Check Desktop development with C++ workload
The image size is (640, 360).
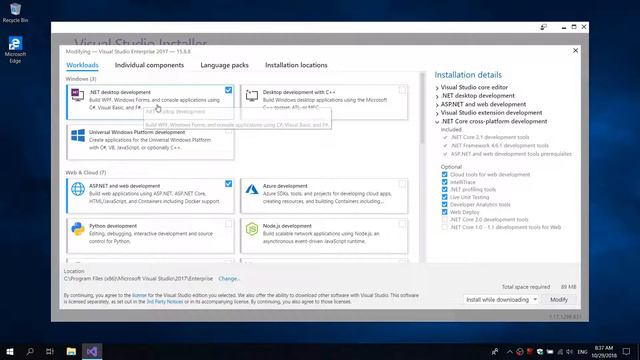tap(402, 90)
